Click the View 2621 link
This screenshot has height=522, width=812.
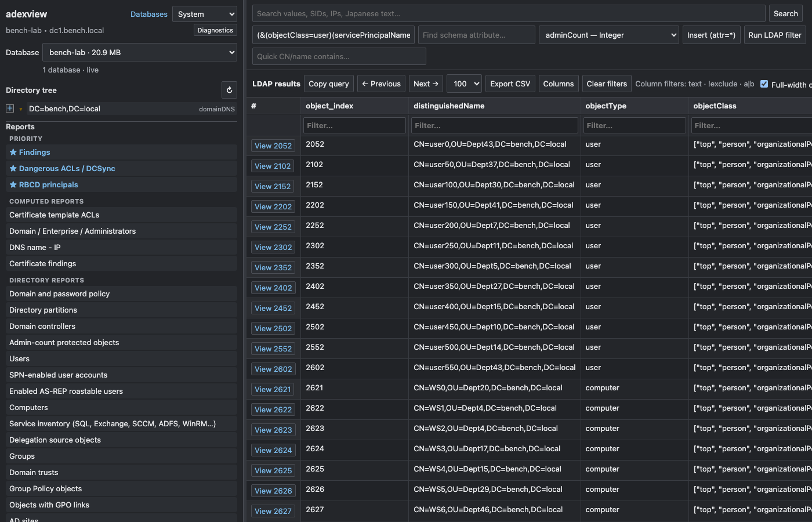point(273,389)
